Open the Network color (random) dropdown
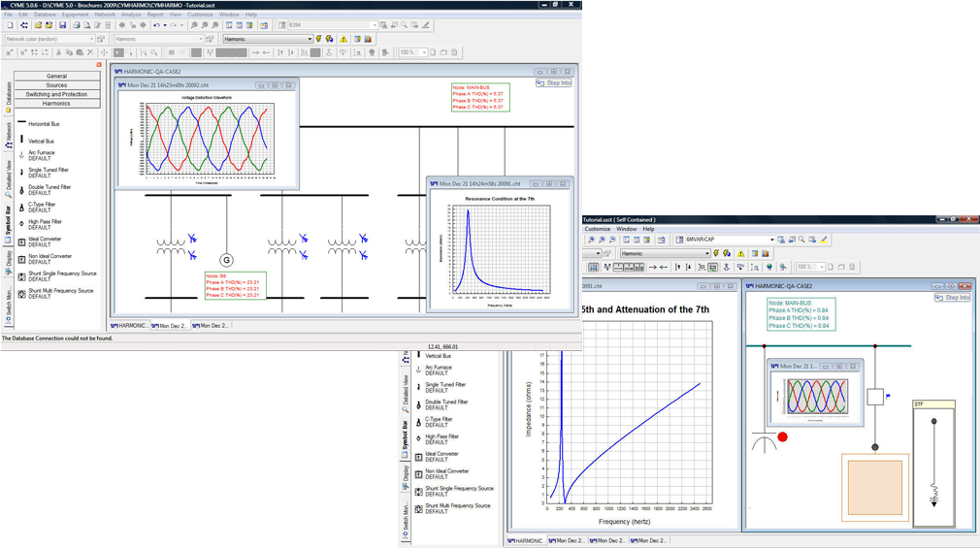Viewport: 980px width, 548px height. 91,39
